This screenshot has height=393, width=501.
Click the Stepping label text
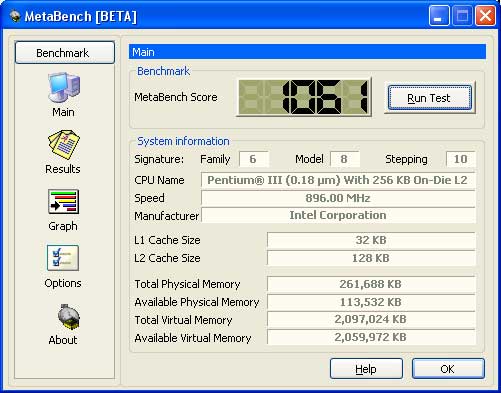(406, 159)
